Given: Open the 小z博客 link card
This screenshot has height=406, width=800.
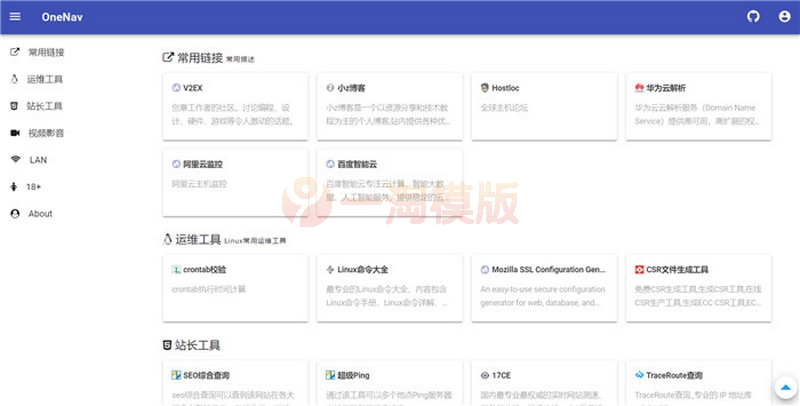Looking at the screenshot, I should [x=390, y=106].
